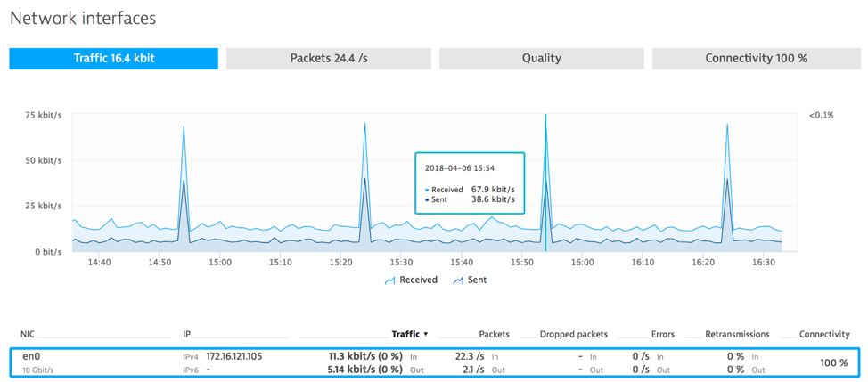Click the 22.3 /s inbound packets value
Screen dimensions: 868x382
pyautogui.click(x=469, y=356)
